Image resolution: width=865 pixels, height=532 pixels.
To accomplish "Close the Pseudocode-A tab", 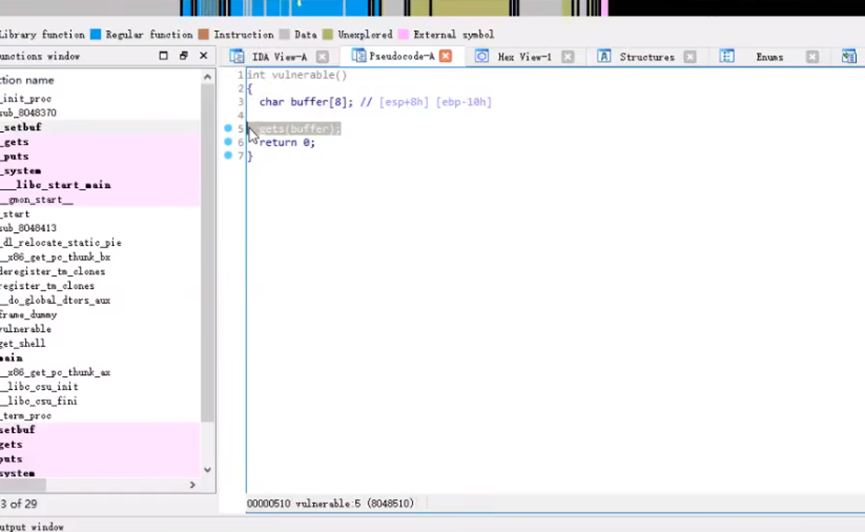I will pos(446,57).
